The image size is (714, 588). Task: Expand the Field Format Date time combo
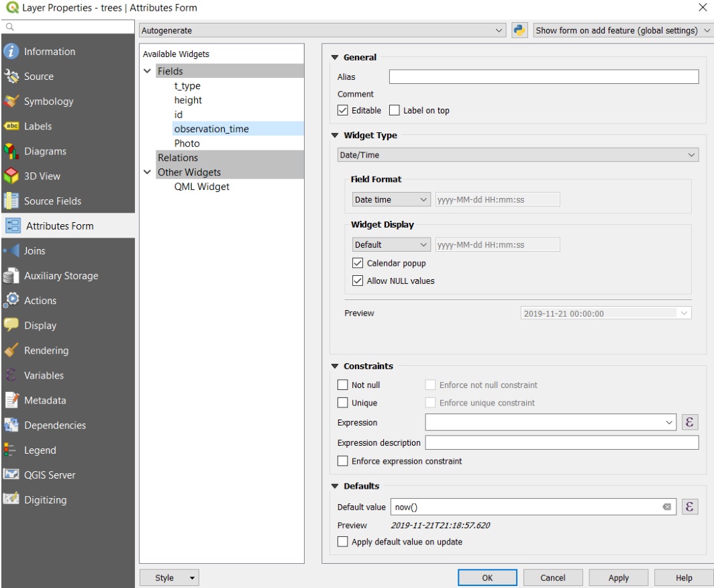391,200
